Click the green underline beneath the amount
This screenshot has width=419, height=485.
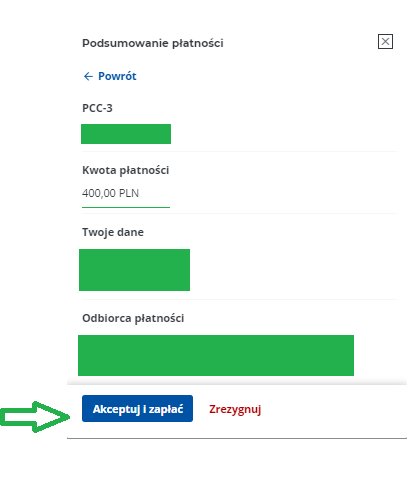(x=126, y=207)
